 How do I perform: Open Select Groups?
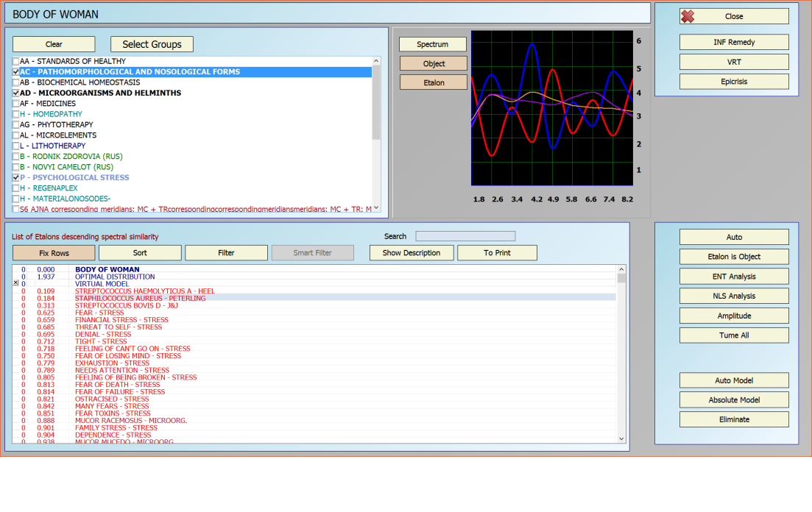[152, 44]
